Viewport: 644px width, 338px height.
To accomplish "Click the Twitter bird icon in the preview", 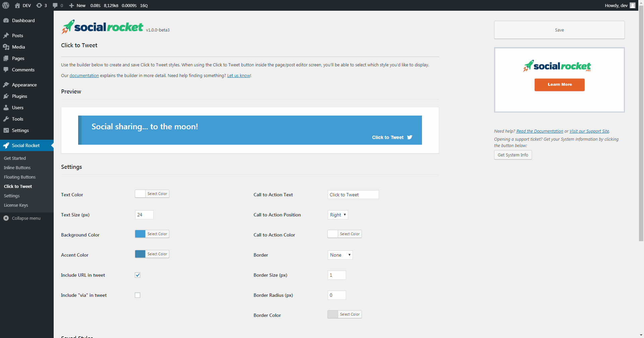I will [x=410, y=137].
